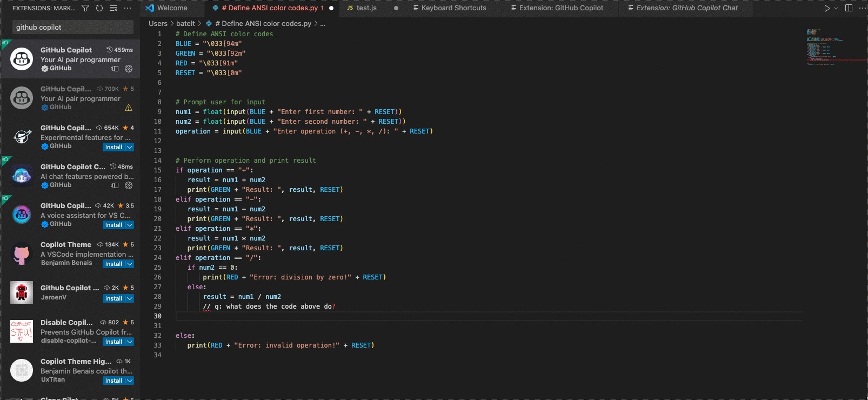The height and width of the screenshot is (400, 868).
Task: Clear extensions search results icon
Action: point(113,8)
